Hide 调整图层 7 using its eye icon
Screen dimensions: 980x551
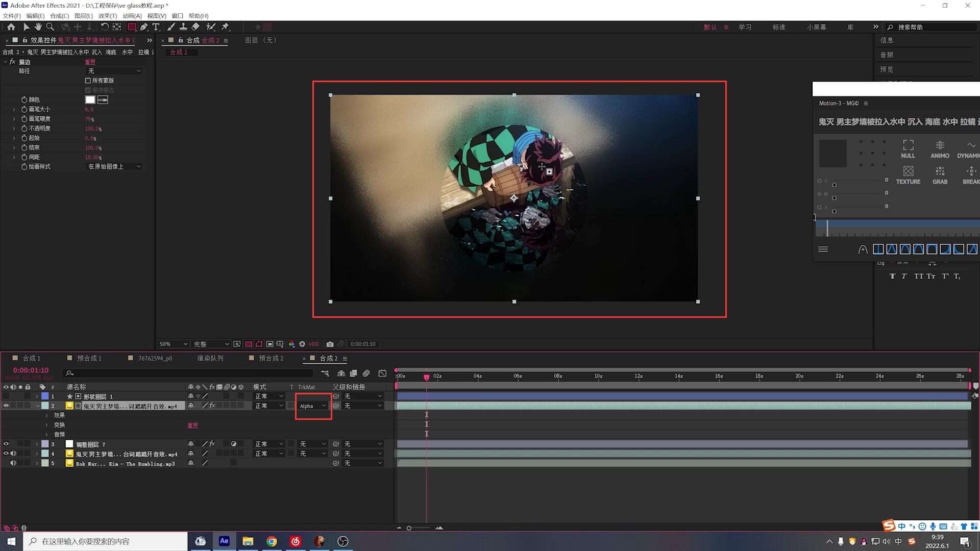(6, 444)
